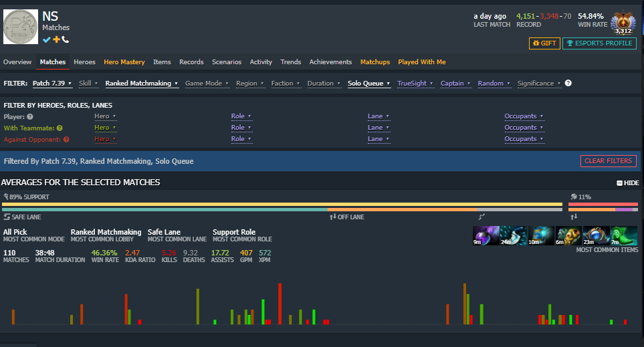The image size is (644, 347).
Task: Open the Player row Role dropdown
Action: [241, 116]
